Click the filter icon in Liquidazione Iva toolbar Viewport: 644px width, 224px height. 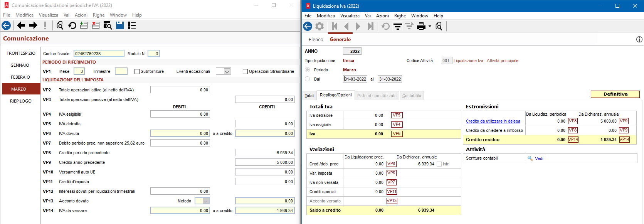[398, 26]
